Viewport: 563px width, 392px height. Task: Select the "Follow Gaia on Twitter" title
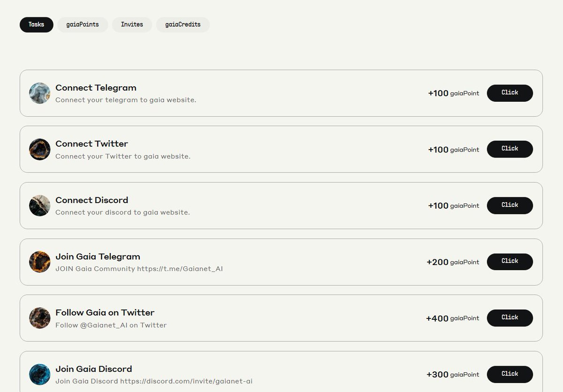[105, 313]
